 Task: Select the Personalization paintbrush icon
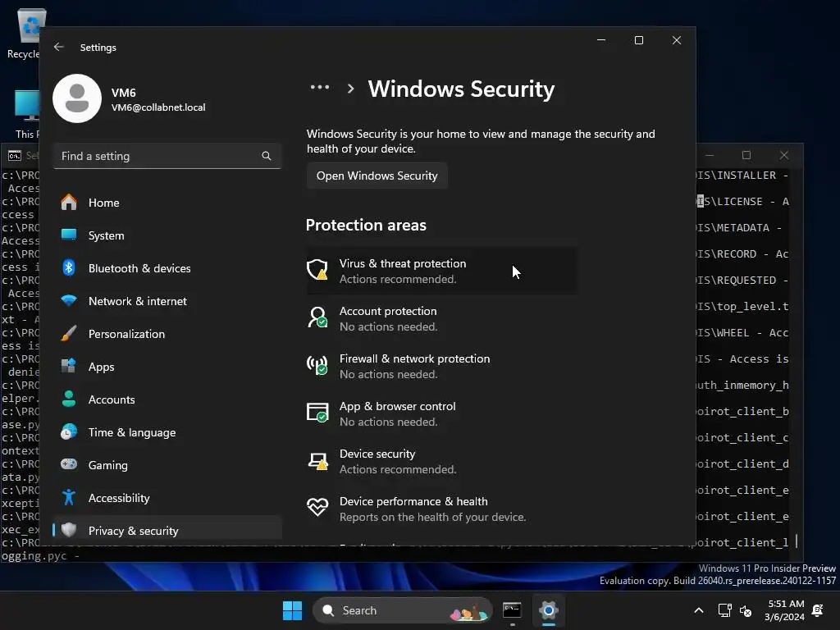(69, 334)
